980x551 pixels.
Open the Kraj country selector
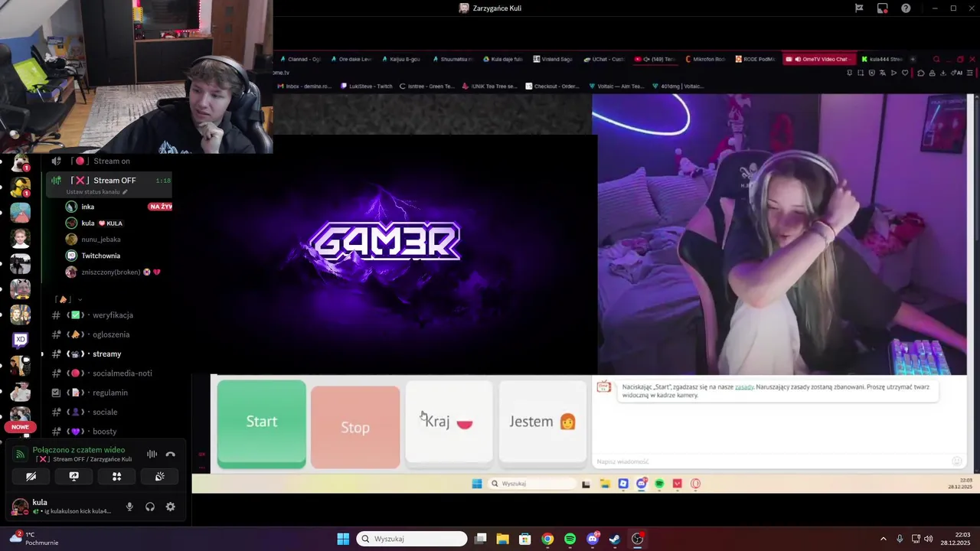point(449,422)
